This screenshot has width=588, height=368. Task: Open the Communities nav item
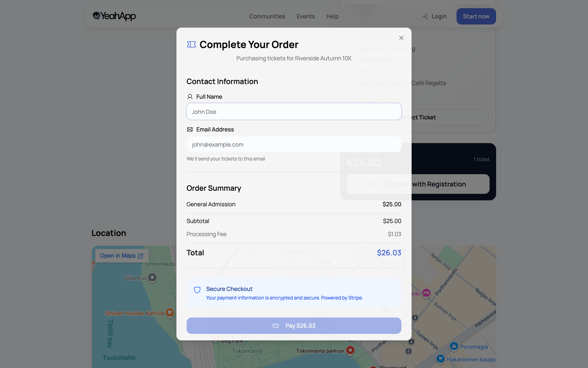pos(267,16)
